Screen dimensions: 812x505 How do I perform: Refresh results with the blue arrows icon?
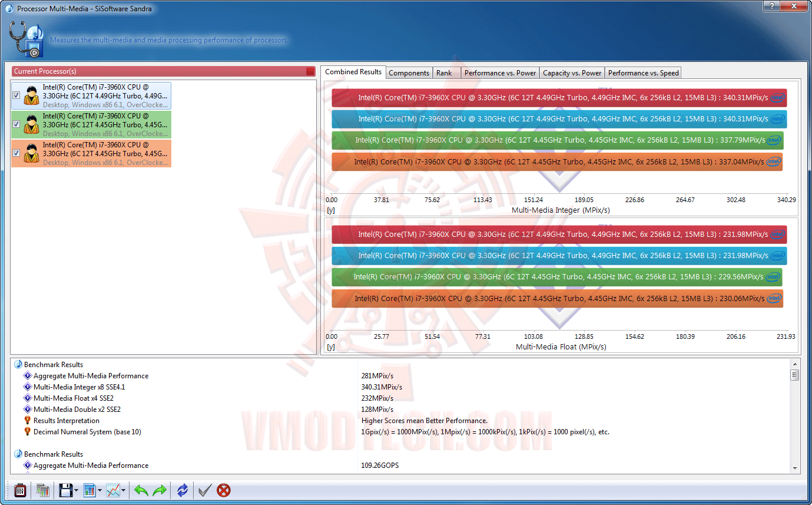183,490
